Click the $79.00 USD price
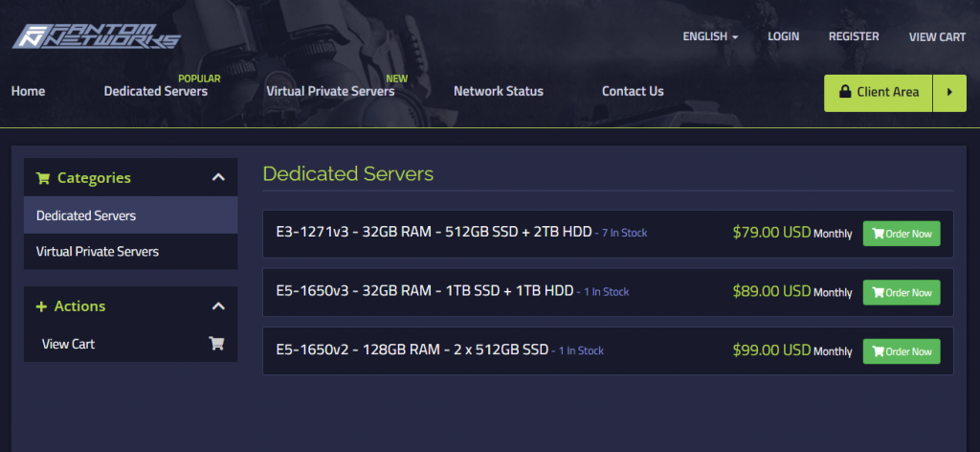980x452 pixels. coord(771,233)
